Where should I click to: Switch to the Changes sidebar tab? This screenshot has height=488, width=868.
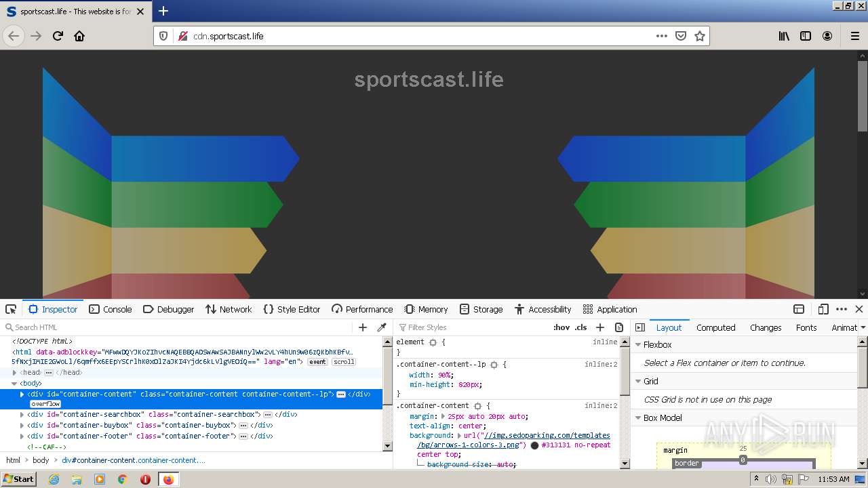tap(766, 327)
